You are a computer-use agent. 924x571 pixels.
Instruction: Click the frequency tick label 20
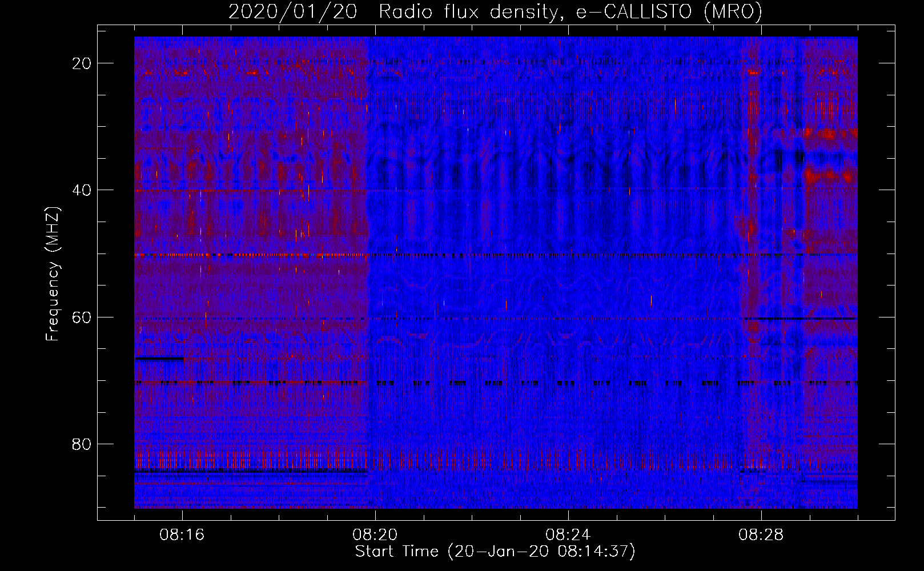point(82,63)
